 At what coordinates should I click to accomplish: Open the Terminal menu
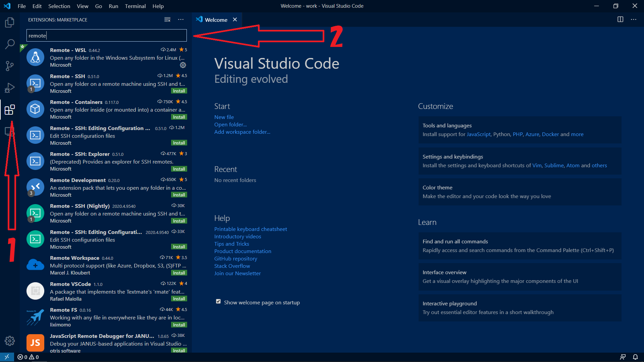tap(135, 6)
